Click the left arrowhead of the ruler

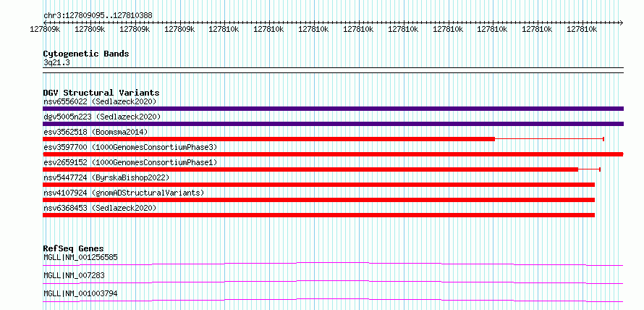click(45, 22)
